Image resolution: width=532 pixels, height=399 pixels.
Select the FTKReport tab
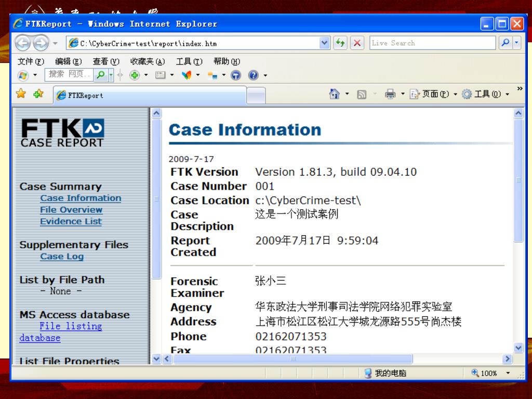150,96
